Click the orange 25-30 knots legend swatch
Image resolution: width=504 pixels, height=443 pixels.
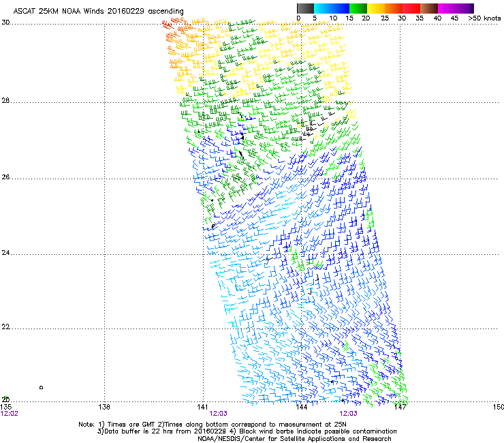pyautogui.click(x=394, y=8)
